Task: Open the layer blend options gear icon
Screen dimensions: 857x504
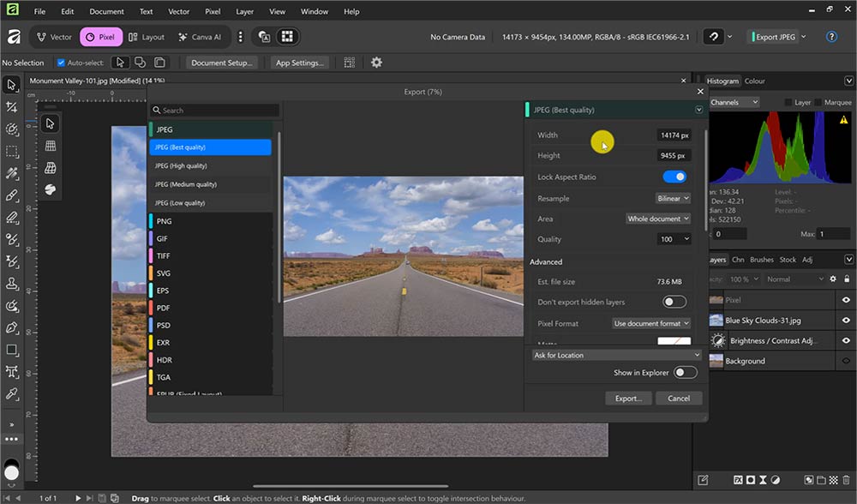Action: (x=832, y=279)
